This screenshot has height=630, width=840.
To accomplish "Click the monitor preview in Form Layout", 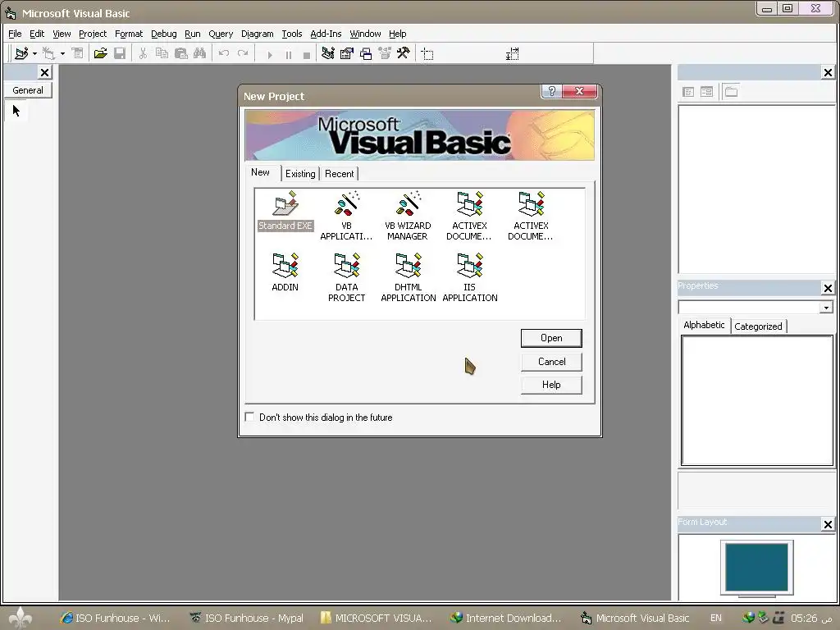I will 756,568.
